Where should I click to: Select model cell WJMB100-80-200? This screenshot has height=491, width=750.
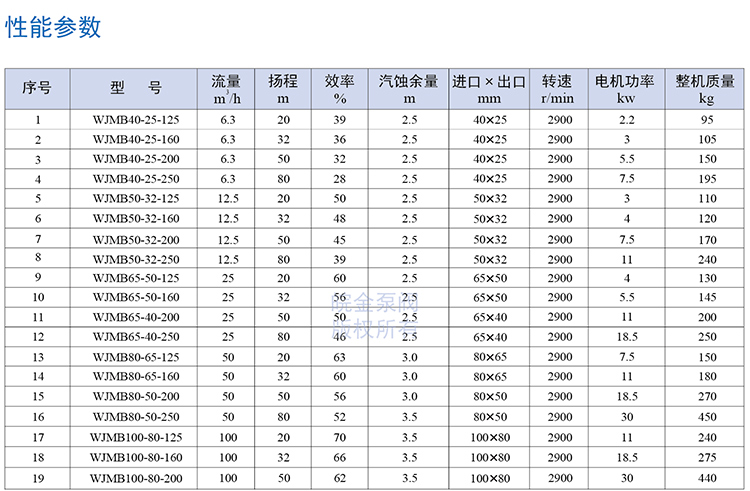click(x=136, y=477)
